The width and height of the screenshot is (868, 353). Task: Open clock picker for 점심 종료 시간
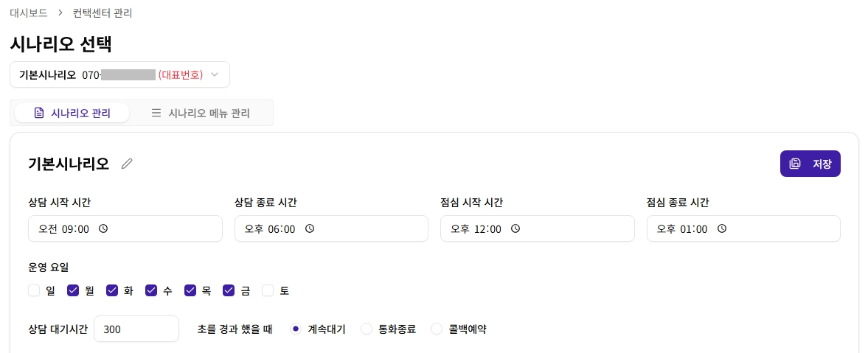tap(722, 228)
